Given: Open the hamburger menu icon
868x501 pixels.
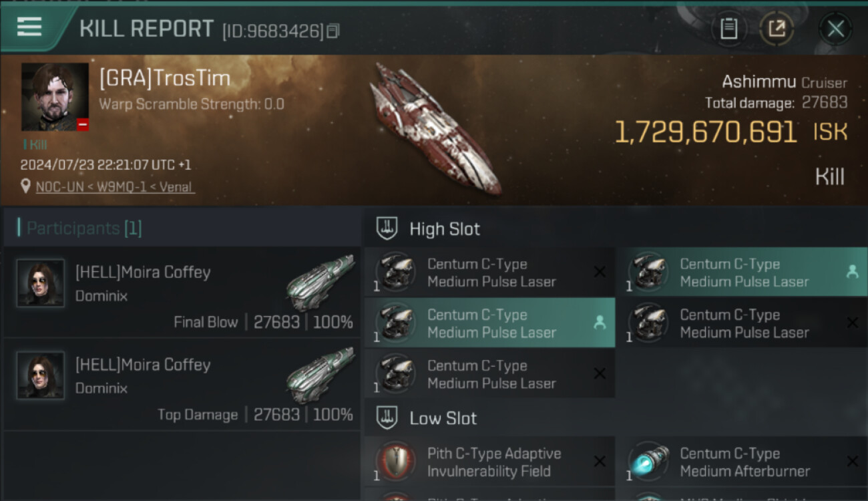Looking at the screenshot, I should tap(29, 27).
